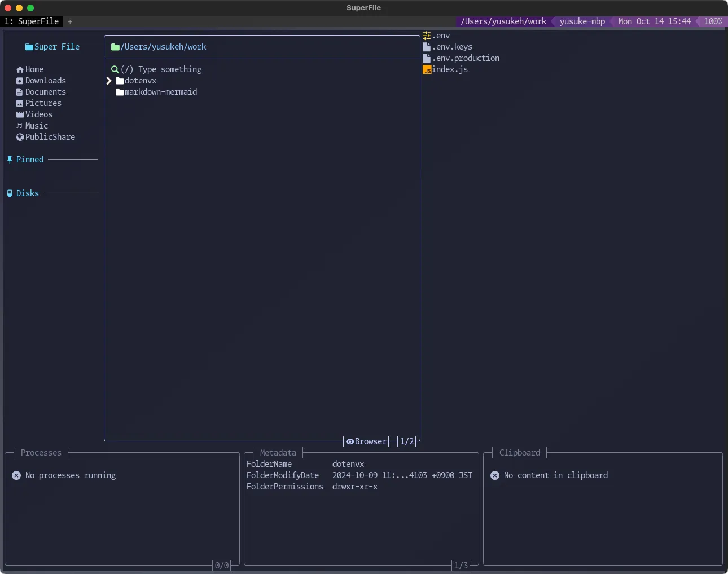This screenshot has height=574, width=728.
Task: Click the FolderName metadata label
Action: click(x=269, y=464)
